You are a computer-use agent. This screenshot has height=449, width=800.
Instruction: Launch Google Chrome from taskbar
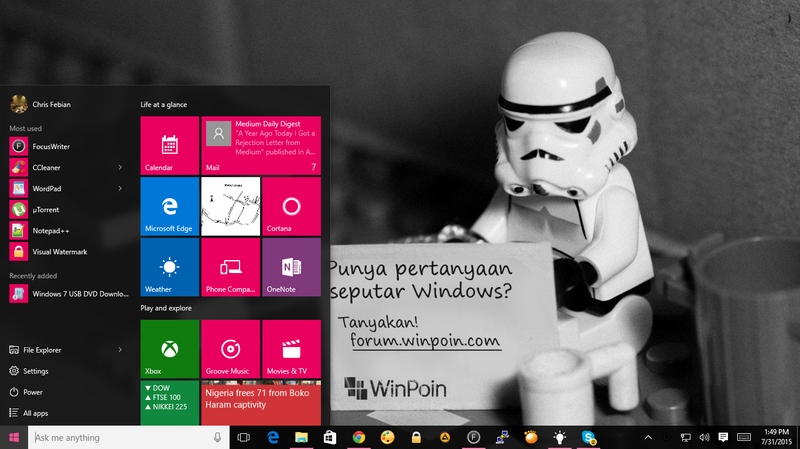click(x=359, y=437)
